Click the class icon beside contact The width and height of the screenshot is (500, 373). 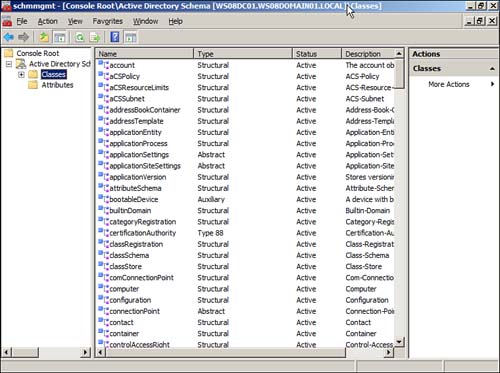[103, 322]
